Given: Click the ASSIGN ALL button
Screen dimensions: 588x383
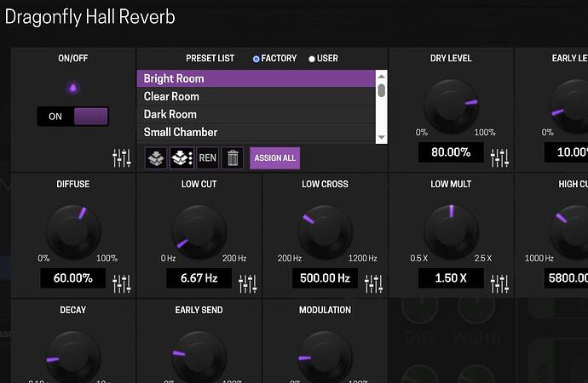Looking at the screenshot, I should [275, 158].
